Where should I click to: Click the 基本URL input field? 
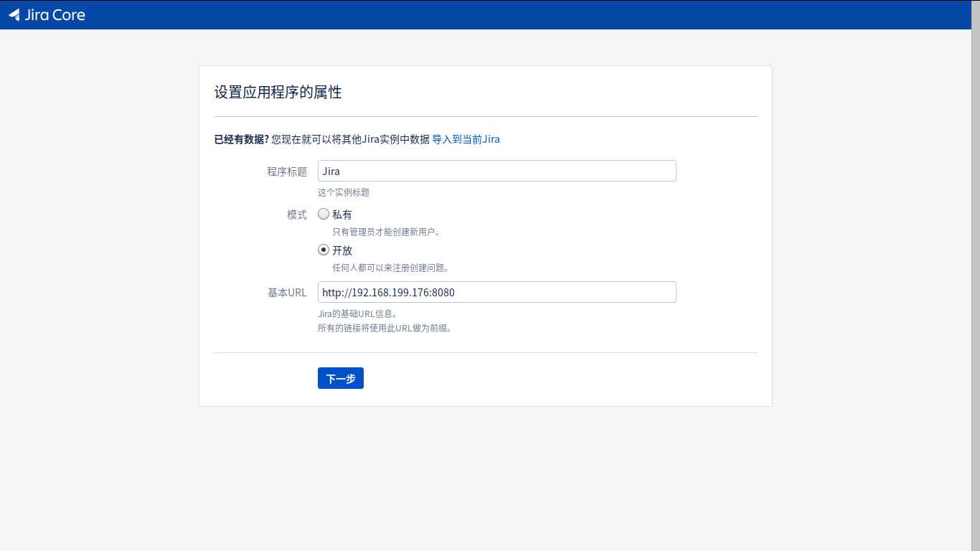496,292
